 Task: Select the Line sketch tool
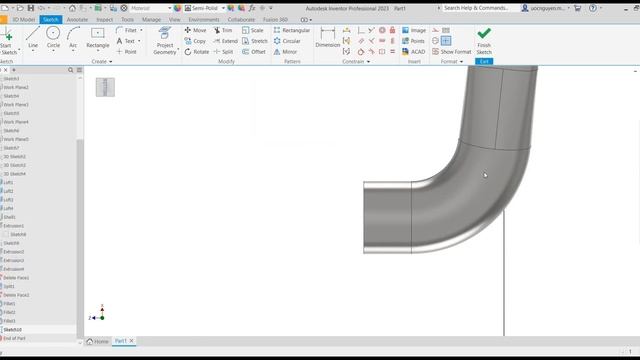[33, 38]
